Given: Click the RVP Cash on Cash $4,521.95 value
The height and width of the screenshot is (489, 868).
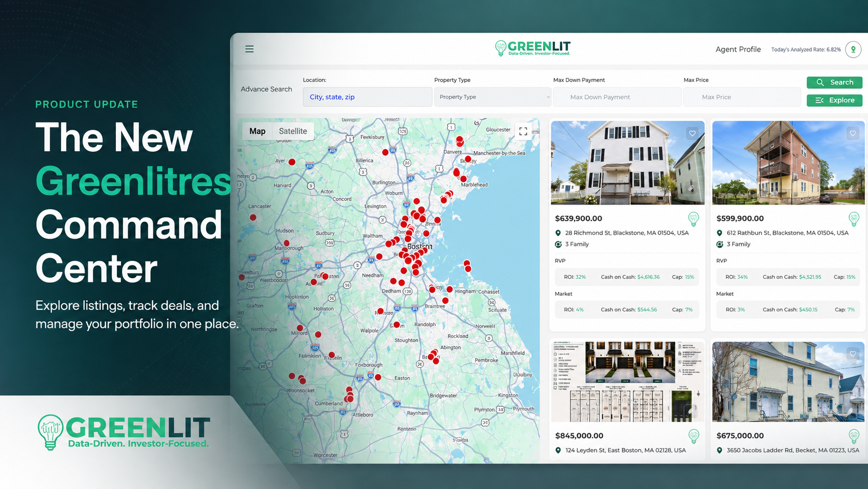Looking at the screenshot, I should pyautogui.click(x=810, y=277).
